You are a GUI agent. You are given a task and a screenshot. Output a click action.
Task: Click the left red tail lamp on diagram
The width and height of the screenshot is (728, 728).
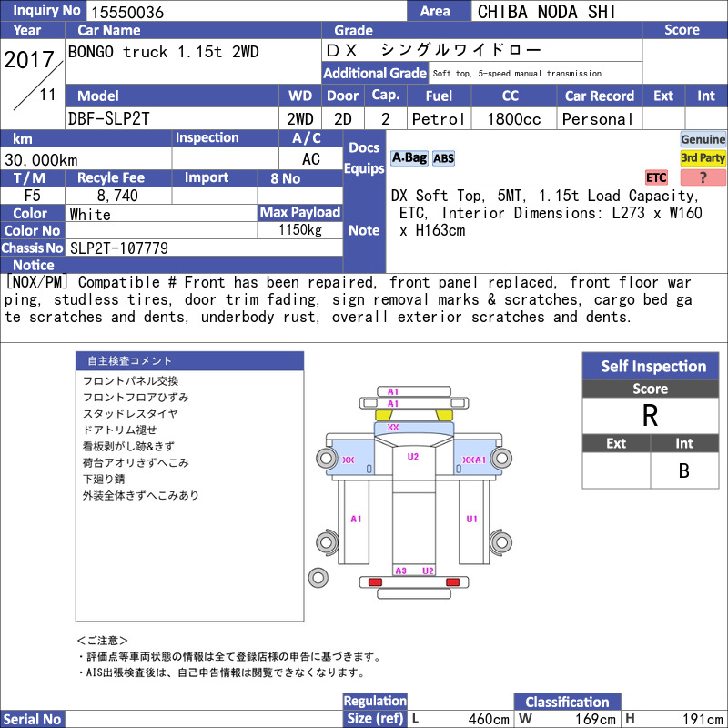pos(375,582)
